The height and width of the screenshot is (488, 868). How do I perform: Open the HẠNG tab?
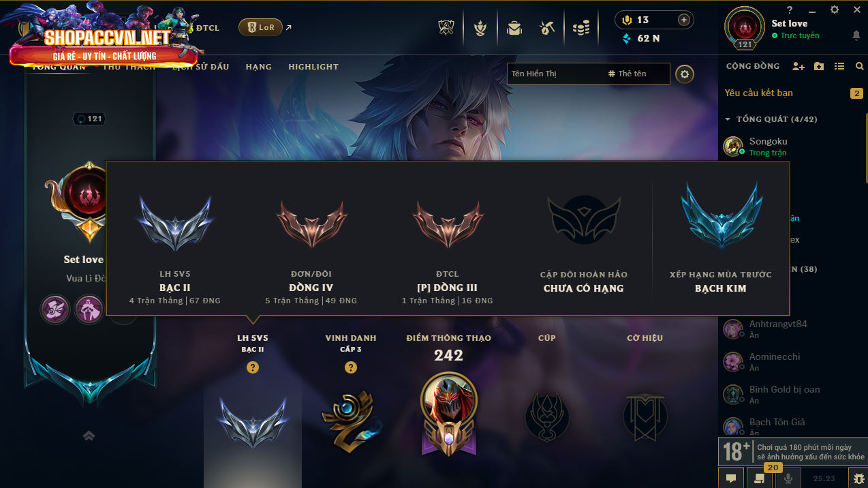259,67
